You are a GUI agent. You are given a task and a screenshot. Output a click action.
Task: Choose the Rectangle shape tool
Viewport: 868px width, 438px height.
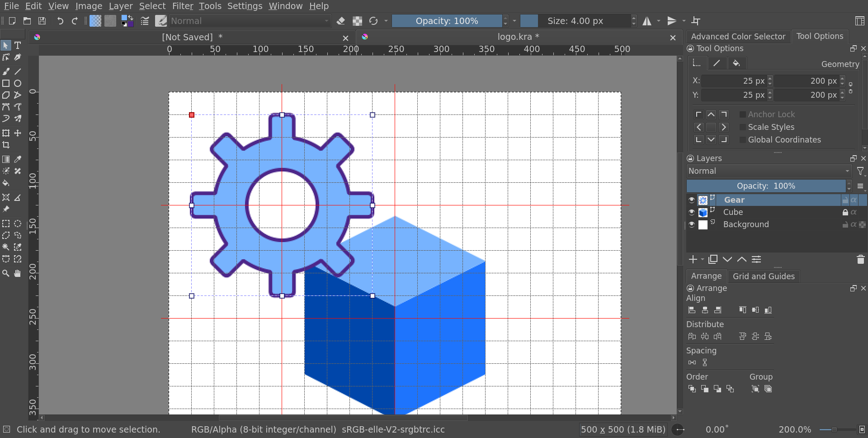click(x=6, y=83)
